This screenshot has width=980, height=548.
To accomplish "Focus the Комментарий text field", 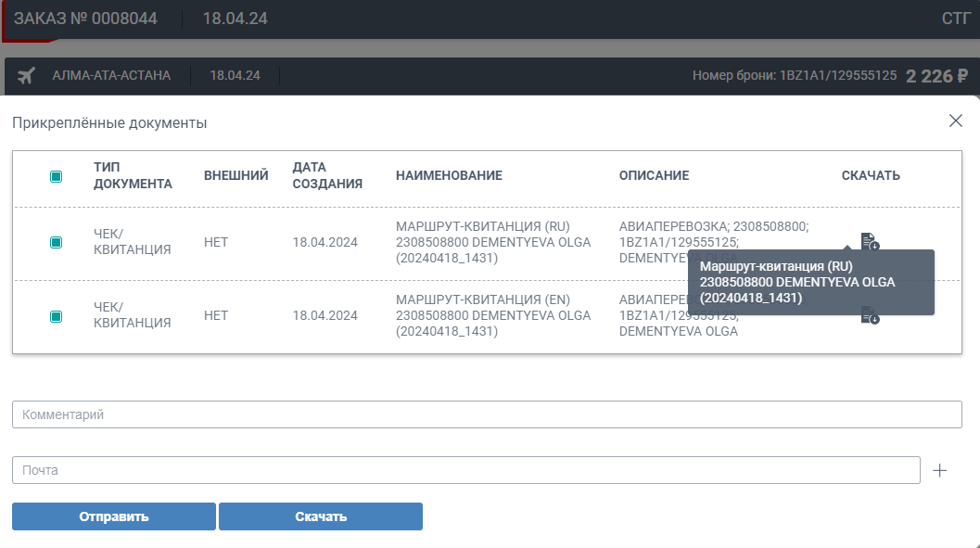I will pyautogui.click(x=487, y=414).
